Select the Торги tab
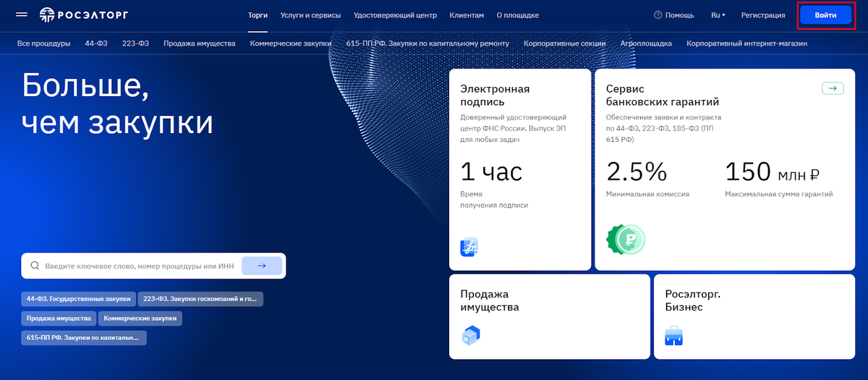The width and height of the screenshot is (868, 380). click(258, 14)
